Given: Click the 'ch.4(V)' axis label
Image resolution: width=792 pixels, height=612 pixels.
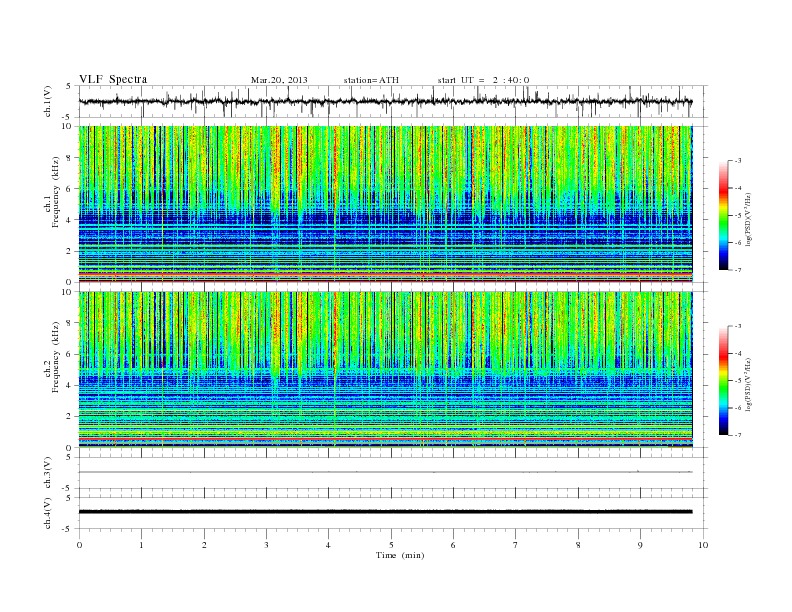Looking at the screenshot, I should pyautogui.click(x=48, y=513).
